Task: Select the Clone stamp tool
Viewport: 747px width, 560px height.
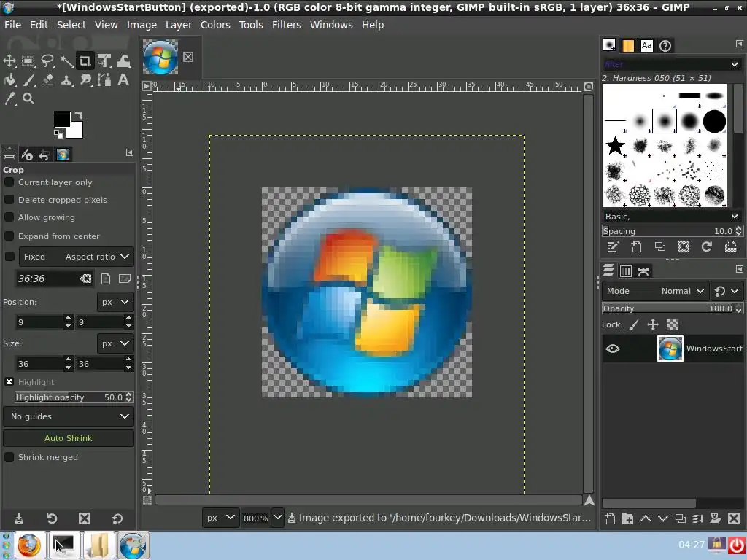Action: point(66,79)
